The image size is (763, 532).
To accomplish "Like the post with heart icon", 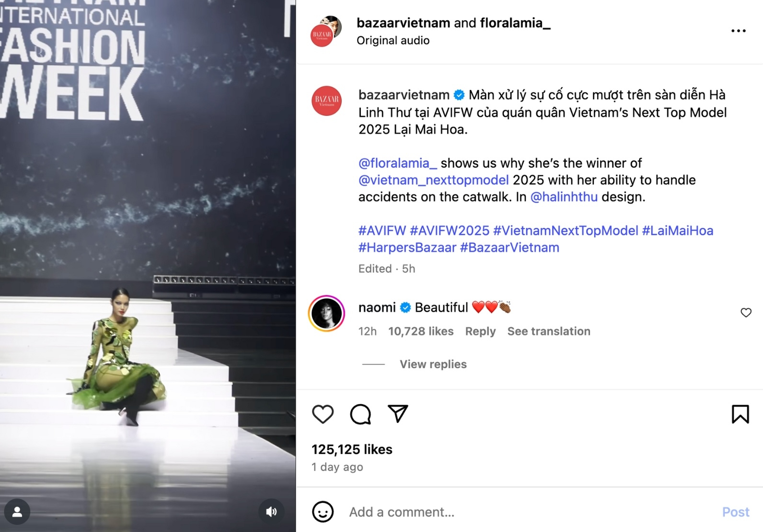I will (x=323, y=414).
